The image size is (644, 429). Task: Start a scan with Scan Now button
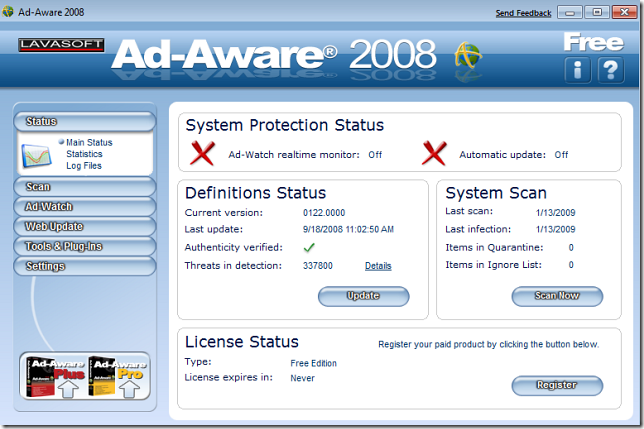[557, 296]
